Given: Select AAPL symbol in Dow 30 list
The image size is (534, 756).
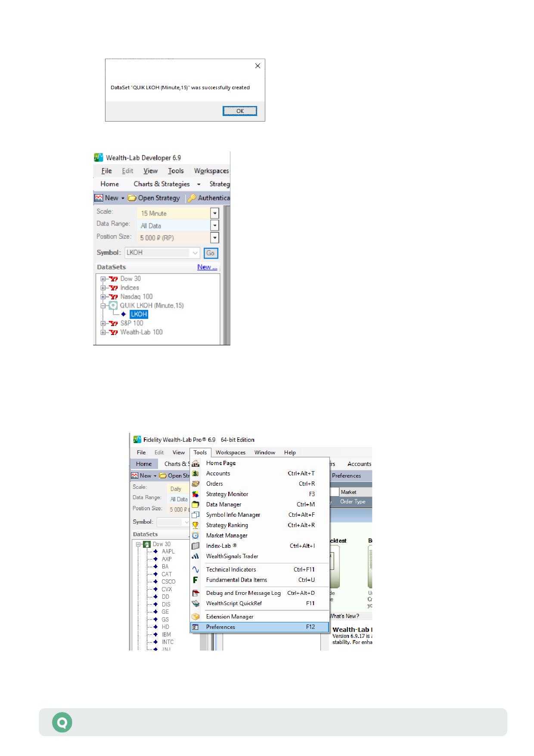Looking at the screenshot, I should [168, 552].
